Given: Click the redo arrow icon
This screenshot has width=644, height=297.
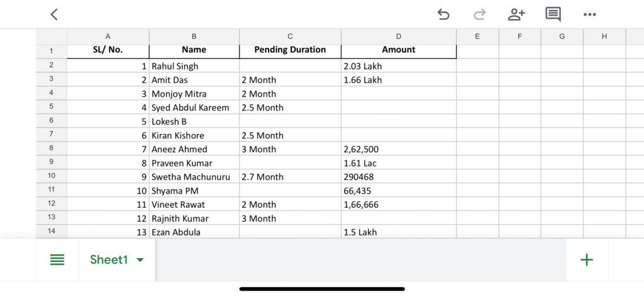Looking at the screenshot, I should click(x=479, y=14).
